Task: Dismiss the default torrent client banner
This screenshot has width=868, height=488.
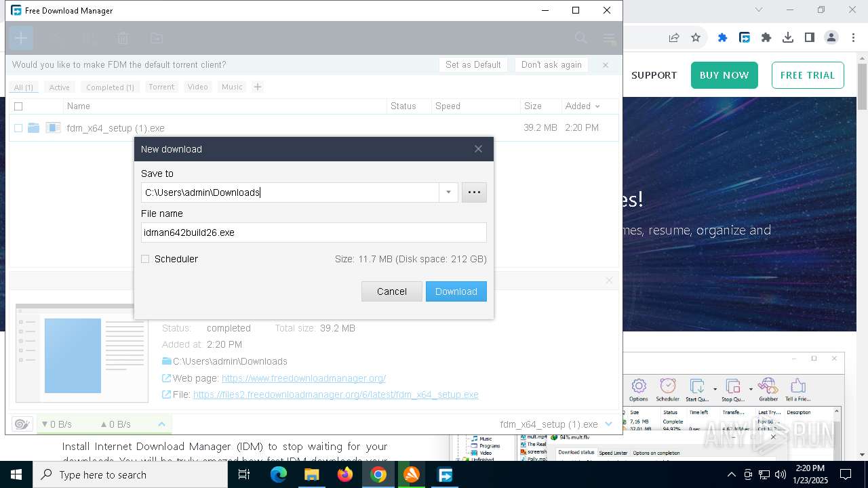Action: [606, 65]
